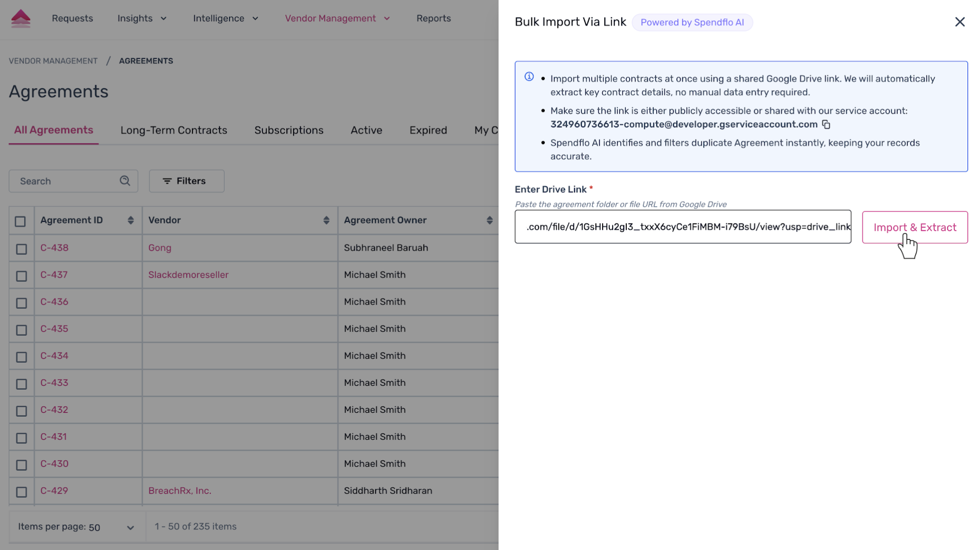Expand the Intelligence menu

(226, 18)
